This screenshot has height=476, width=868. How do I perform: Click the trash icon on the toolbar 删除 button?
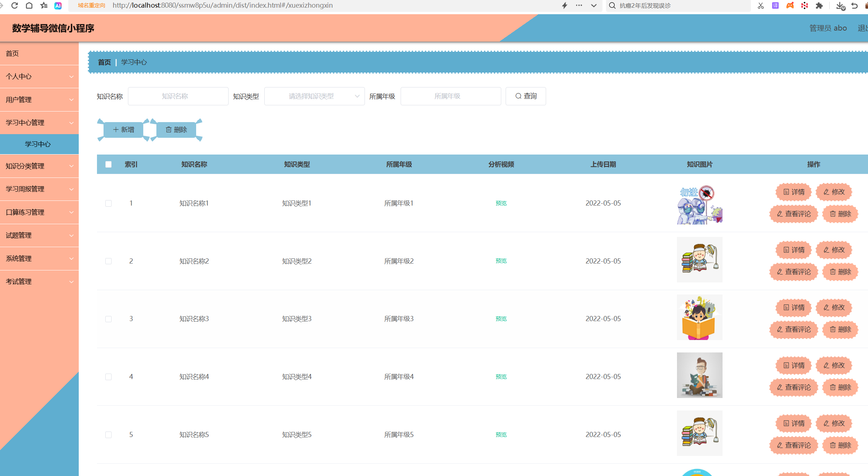click(169, 129)
